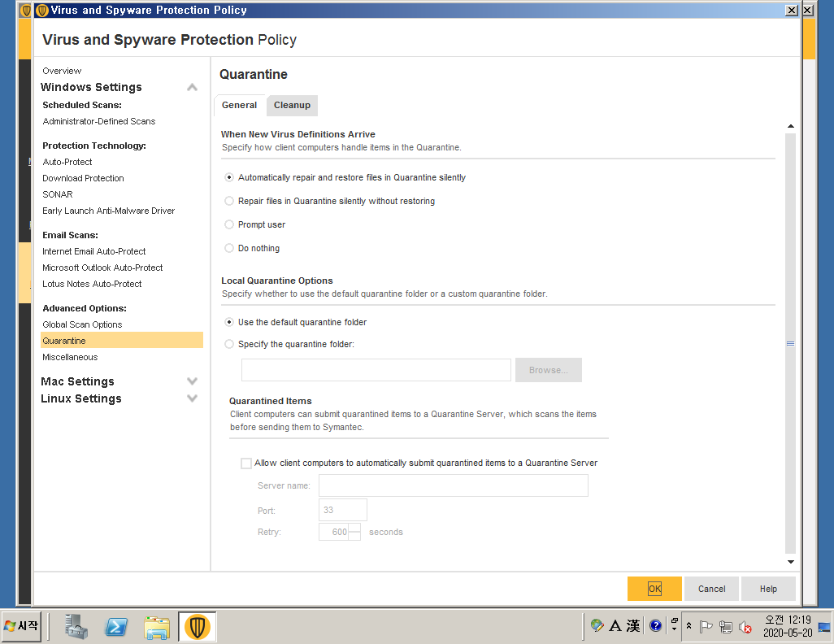Open SONAR settings
This screenshot has height=644, width=834.
pyautogui.click(x=58, y=194)
